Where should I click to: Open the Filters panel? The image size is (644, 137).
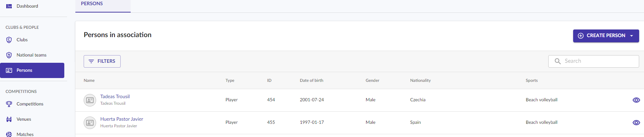tap(102, 61)
